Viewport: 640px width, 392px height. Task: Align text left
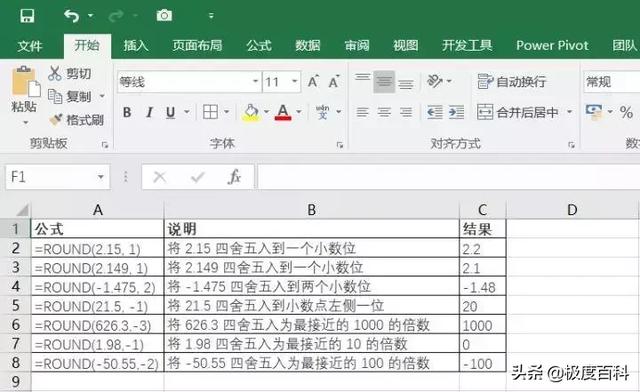pyautogui.click(x=362, y=112)
